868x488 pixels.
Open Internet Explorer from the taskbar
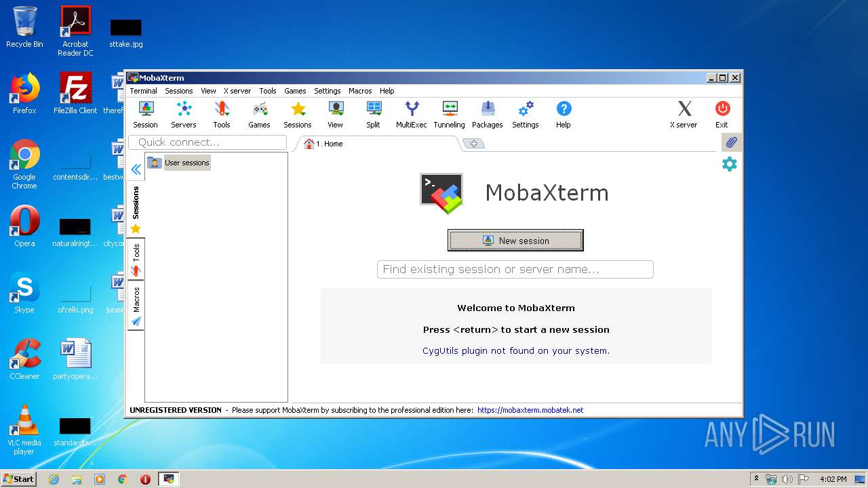[x=54, y=479]
